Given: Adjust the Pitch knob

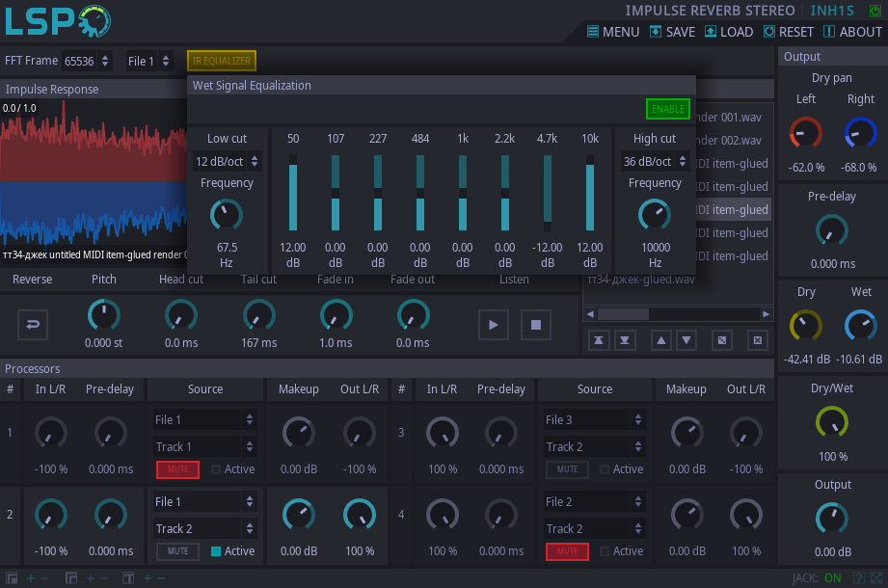Looking at the screenshot, I should [103, 315].
